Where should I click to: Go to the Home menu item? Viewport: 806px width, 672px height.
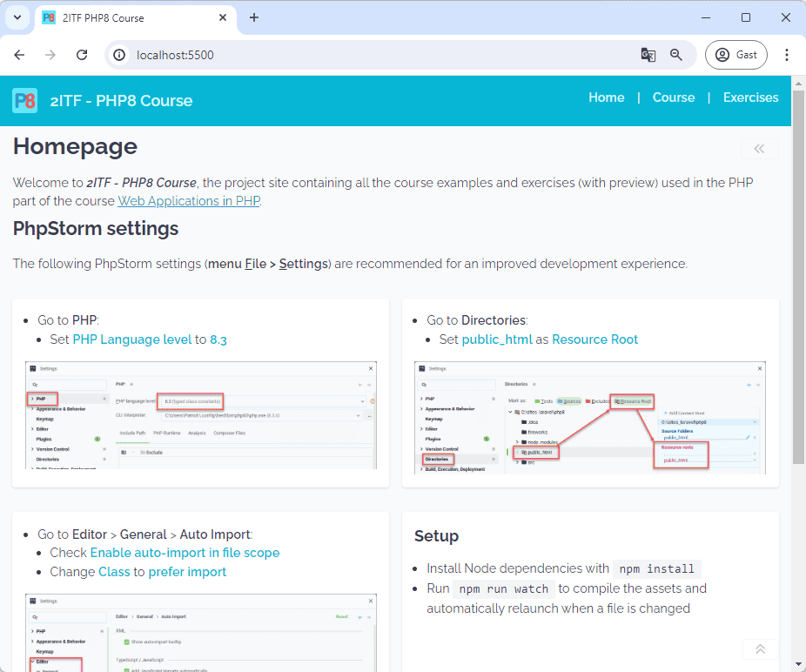pyautogui.click(x=607, y=97)
